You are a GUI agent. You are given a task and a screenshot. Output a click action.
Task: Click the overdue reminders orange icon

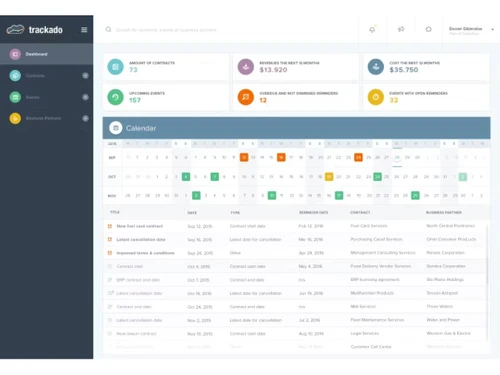point(246,97)
